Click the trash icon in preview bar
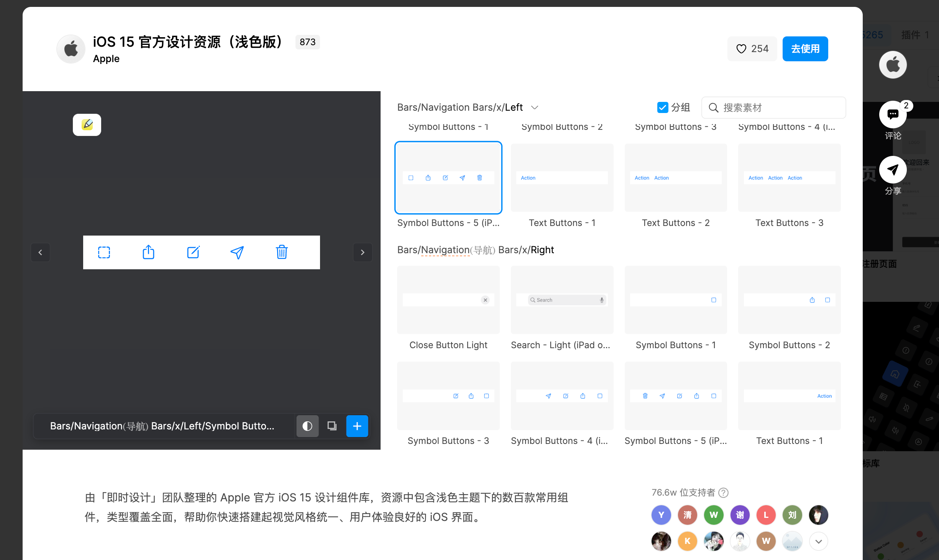Screen dimensions: 939x560 [x=282, y=252]
